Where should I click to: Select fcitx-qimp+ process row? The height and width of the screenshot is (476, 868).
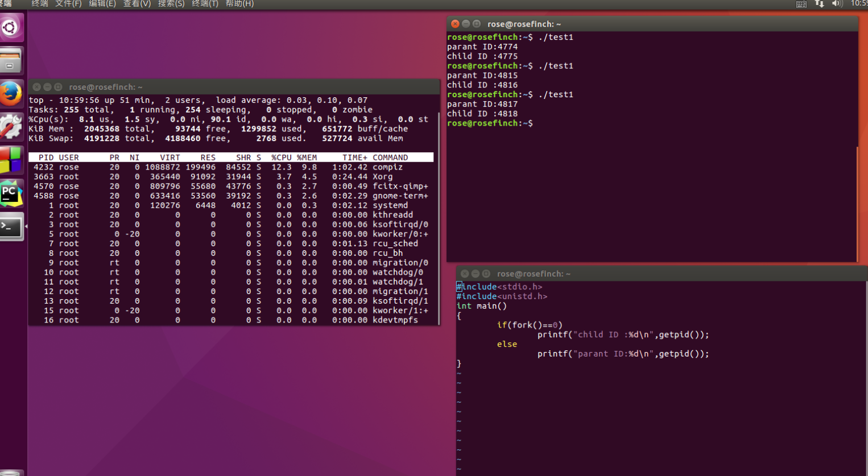(231, 187)
